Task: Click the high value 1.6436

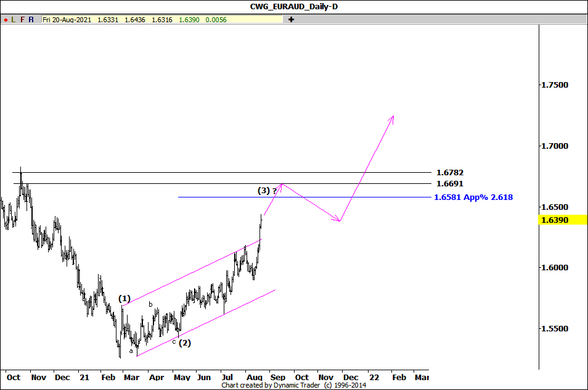Action: [x=134, y=20]
